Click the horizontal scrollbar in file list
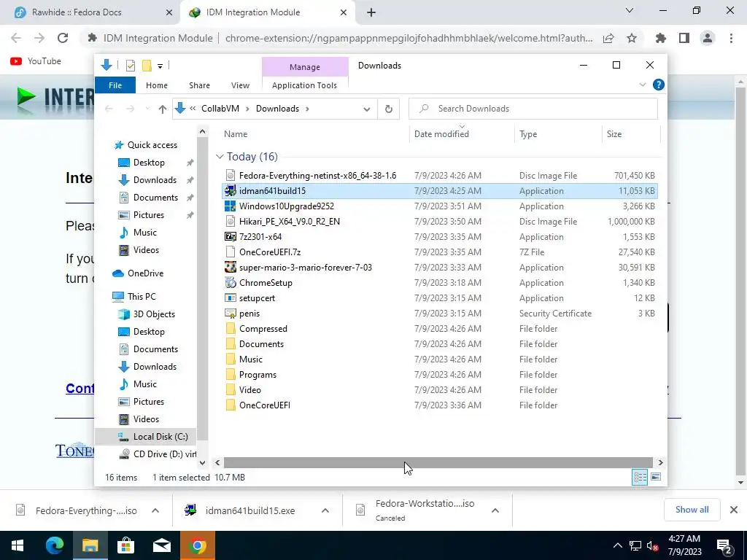 coord(438,462)
